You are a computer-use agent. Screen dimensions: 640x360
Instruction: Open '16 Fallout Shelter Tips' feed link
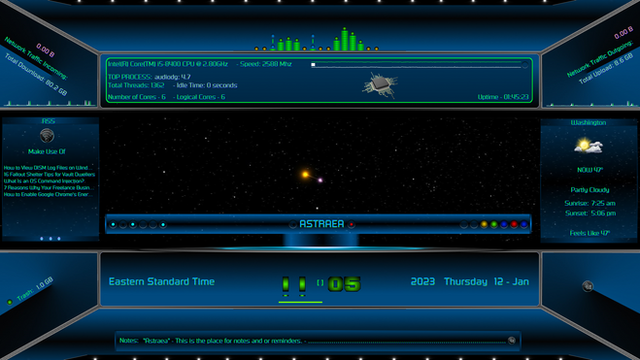click(49, 174)
